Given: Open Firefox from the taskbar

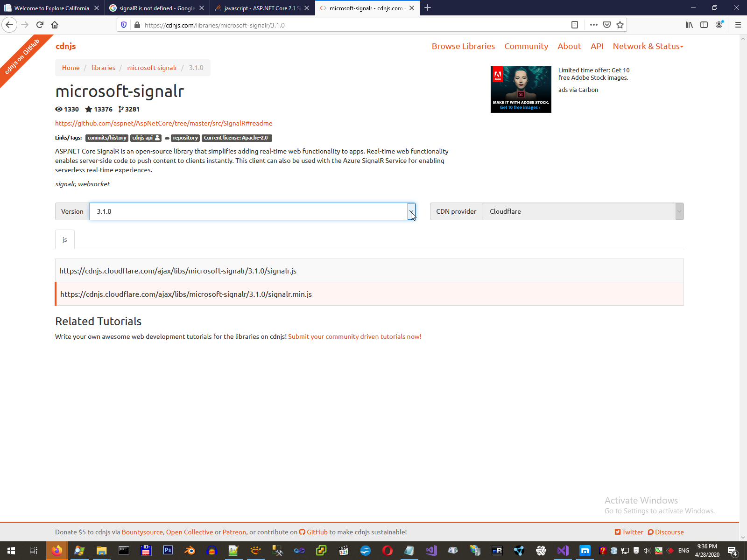Looking at the screenshot, I should point(57,551).
